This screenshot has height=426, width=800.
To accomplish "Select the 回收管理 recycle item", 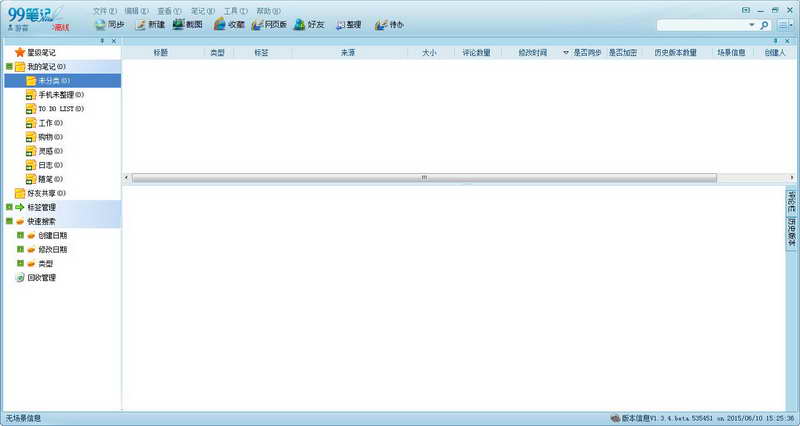I will [x=35, y=278].
